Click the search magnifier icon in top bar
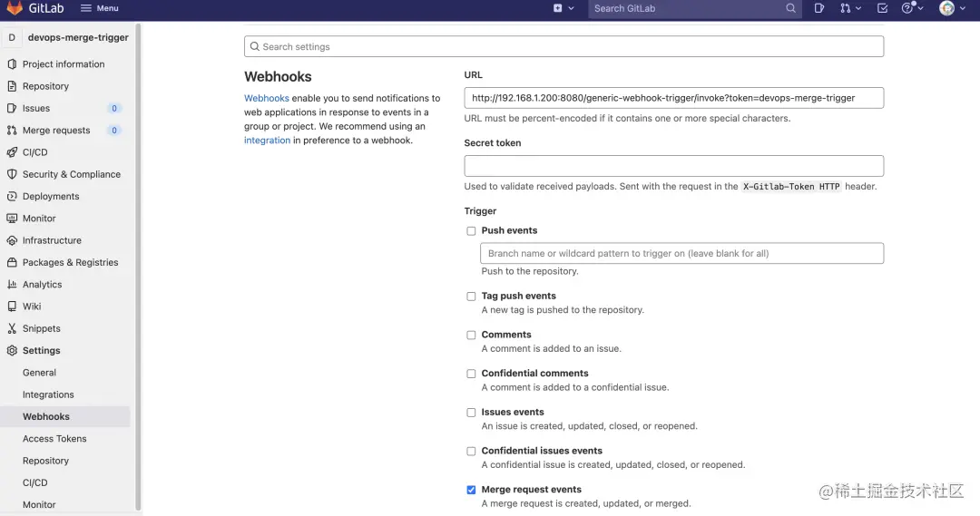980x516 pixels. point(790,8)
